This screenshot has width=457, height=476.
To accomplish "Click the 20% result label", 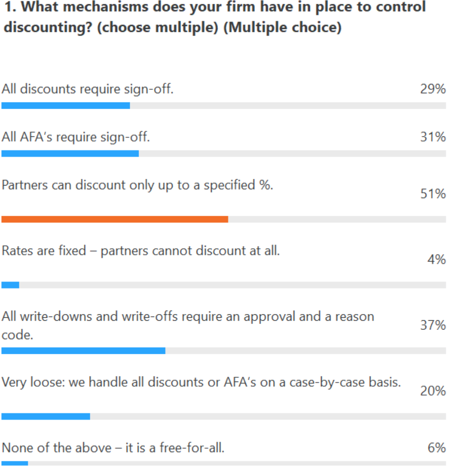I will 433,391.
